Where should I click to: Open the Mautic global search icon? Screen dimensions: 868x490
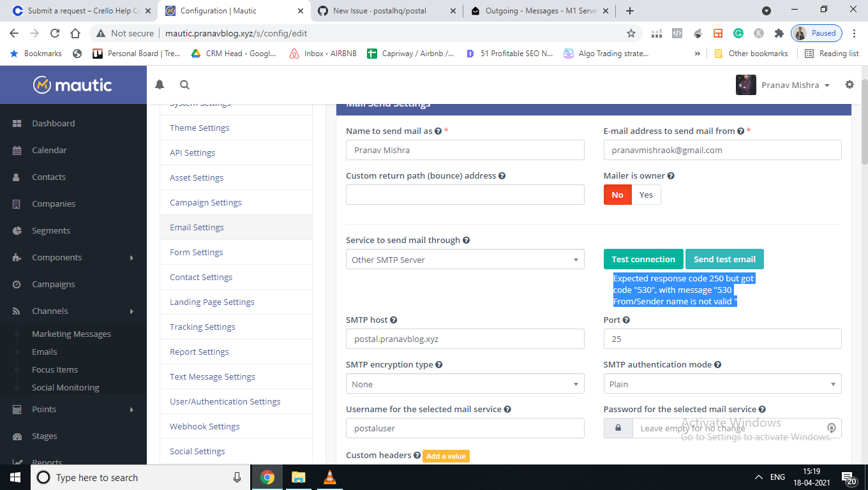pyautogui.click(x=184, y=84)
